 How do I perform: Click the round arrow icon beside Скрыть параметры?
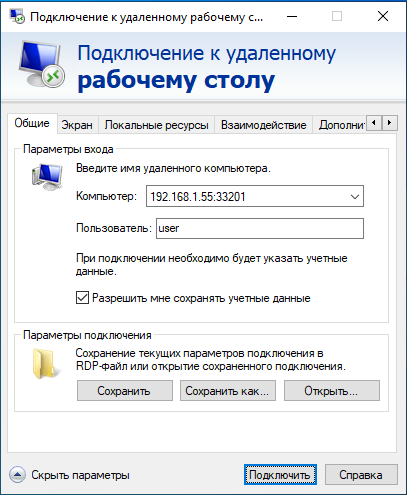coord(17,475)
